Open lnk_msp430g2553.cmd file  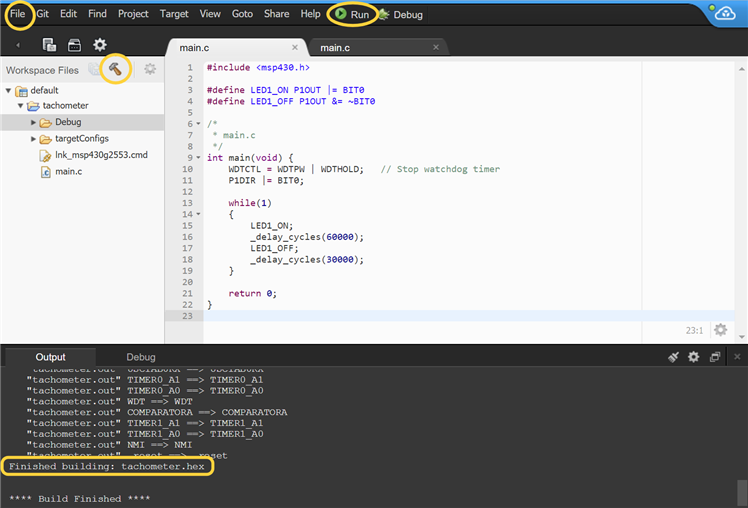click(101, 155)
